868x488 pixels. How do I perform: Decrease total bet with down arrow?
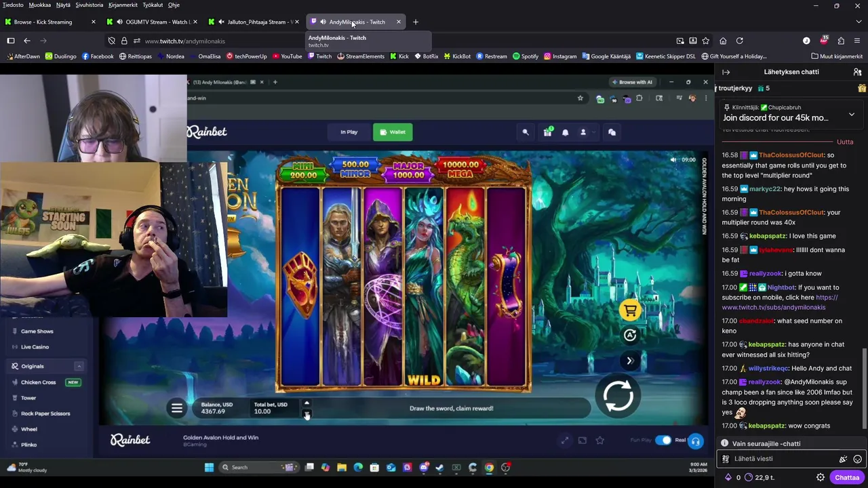click(307, 413)
